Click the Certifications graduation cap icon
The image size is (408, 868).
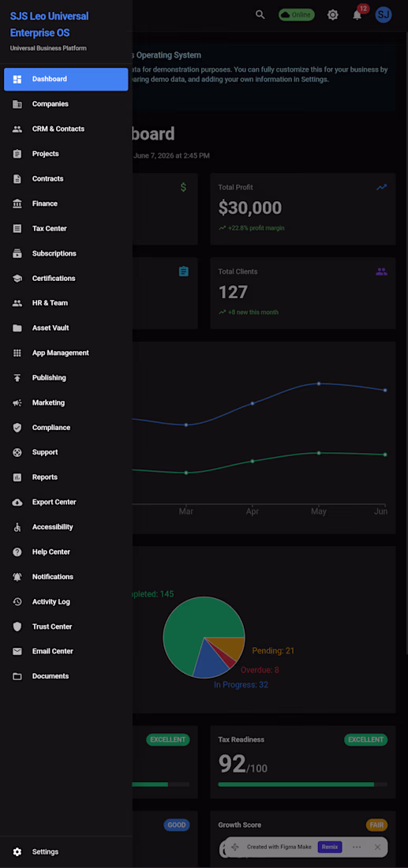(x=17, y=279)
